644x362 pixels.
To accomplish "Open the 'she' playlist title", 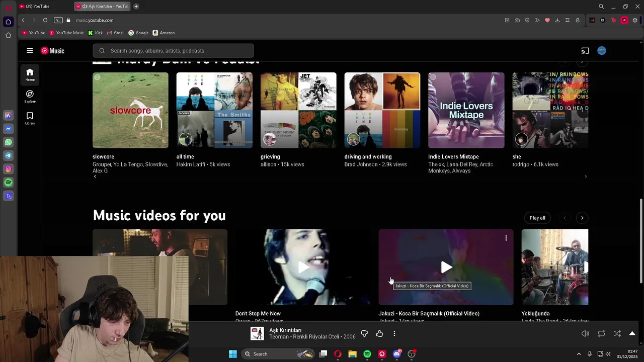I will click(517, 157).
